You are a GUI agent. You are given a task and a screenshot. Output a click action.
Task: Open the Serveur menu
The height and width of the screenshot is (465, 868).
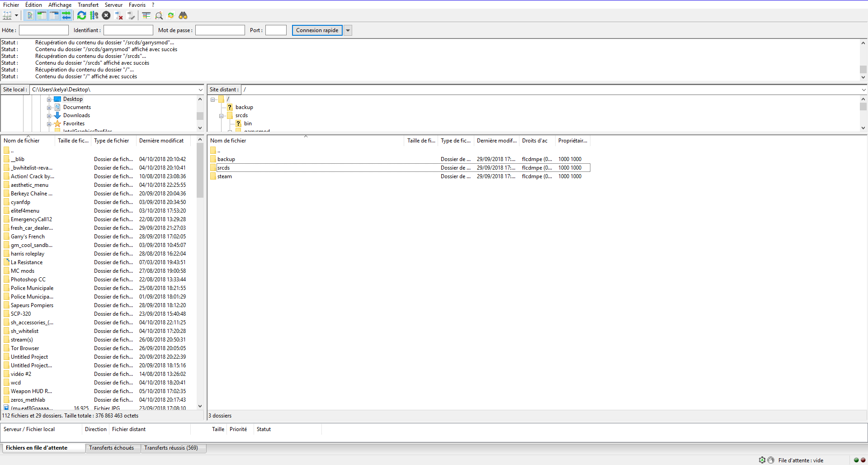[x=113, y=5]
